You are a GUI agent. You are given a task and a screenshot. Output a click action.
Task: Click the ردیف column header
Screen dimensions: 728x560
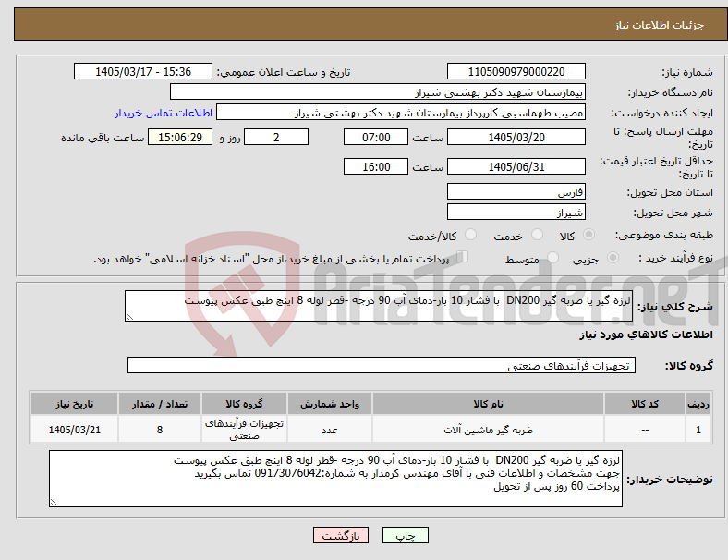698,404
